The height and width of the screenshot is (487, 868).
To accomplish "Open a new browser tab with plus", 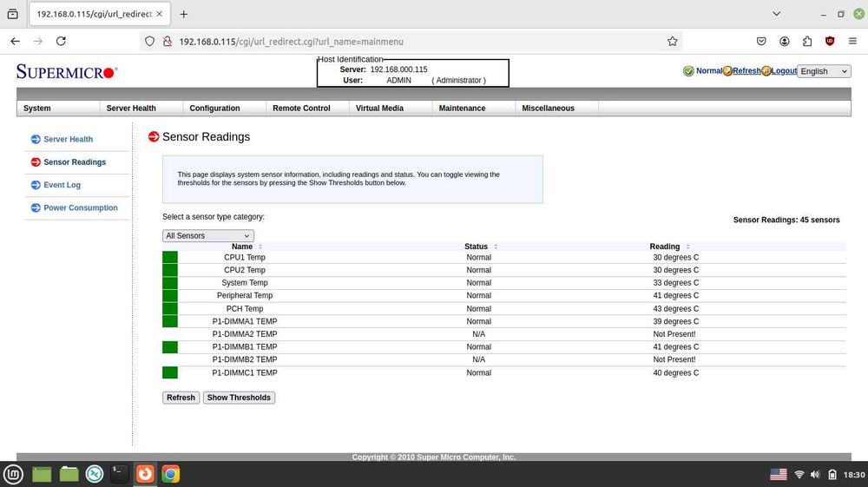I will tap(184, 14).
